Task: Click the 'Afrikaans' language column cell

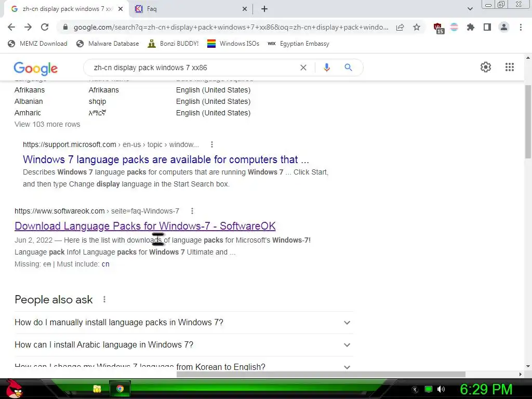Action: click(x=30, y=90)
